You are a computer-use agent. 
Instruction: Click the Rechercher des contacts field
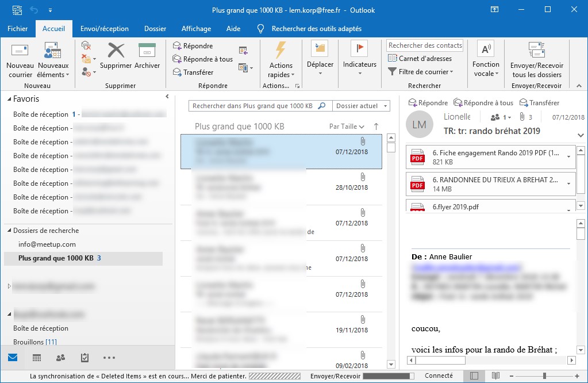(425, 45)
